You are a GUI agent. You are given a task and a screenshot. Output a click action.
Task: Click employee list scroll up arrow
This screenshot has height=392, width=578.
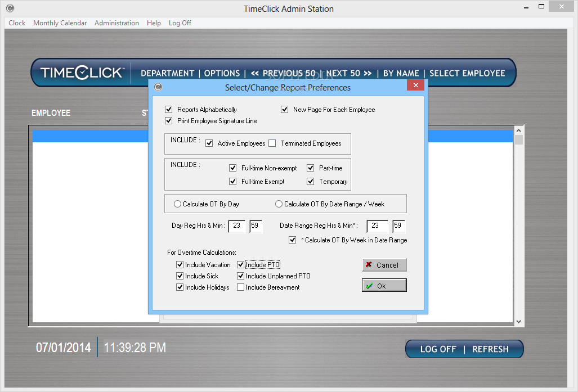tap(519, 130)
